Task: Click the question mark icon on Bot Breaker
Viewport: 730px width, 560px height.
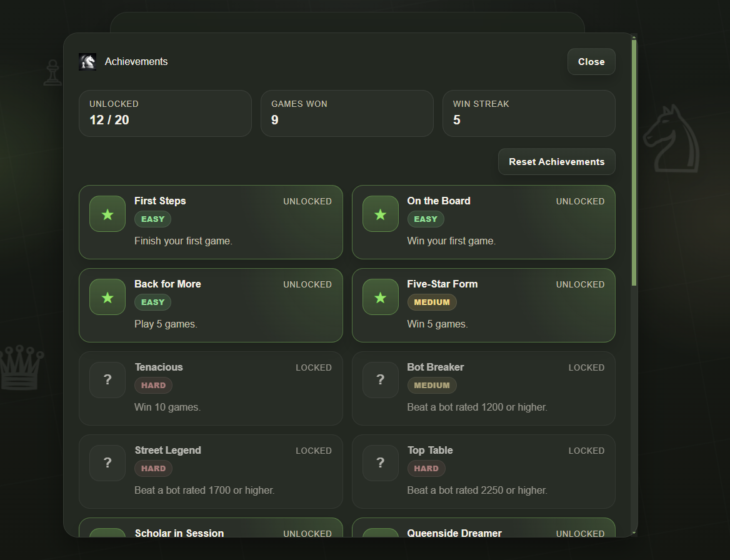Action: [380, 379]
